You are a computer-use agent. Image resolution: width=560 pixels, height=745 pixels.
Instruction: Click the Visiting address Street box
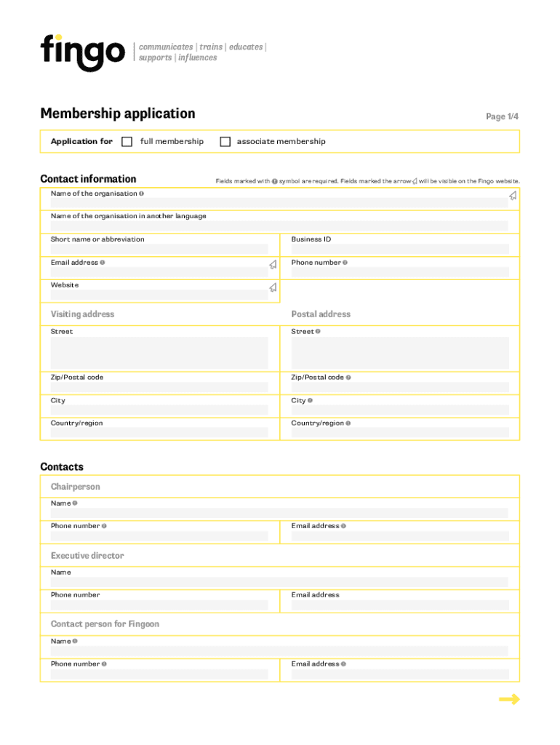click(x=159, y=353)
